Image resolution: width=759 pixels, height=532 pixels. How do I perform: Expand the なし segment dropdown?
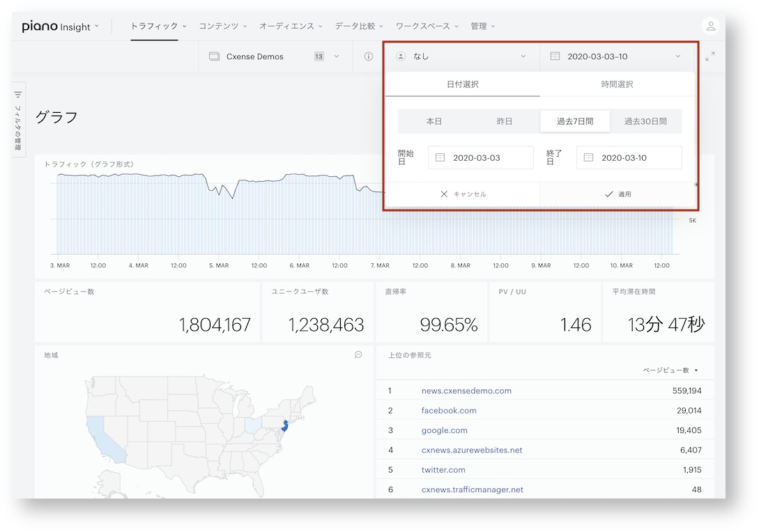click(462, 56)
